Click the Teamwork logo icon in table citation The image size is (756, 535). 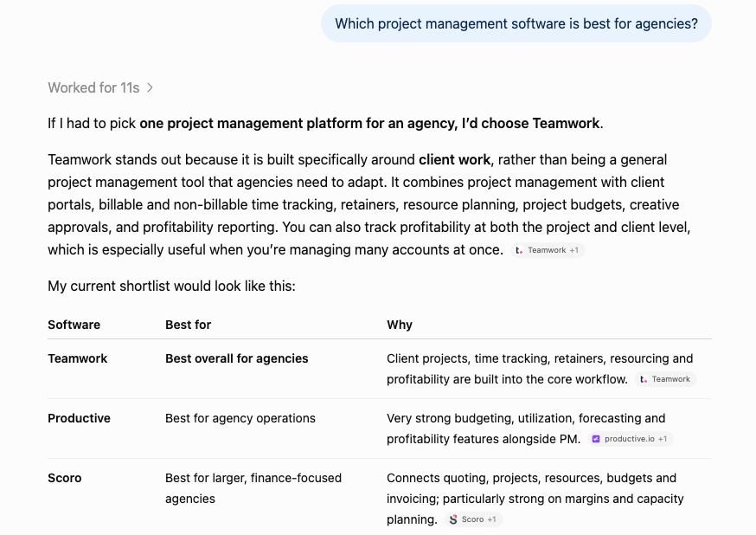point(644,379)
